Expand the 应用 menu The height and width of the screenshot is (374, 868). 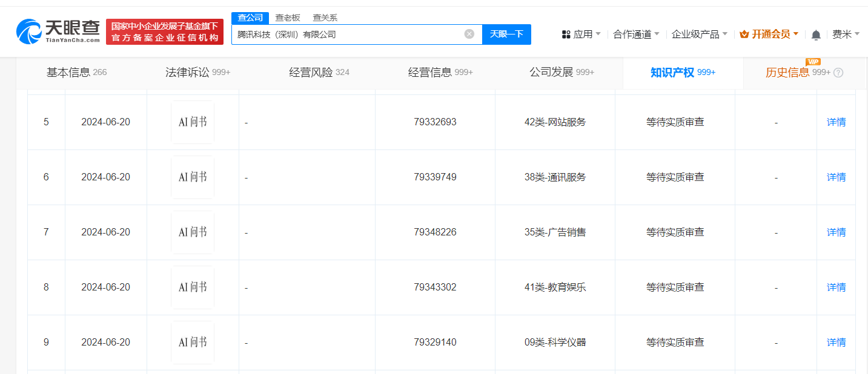[x=583, y=34]
